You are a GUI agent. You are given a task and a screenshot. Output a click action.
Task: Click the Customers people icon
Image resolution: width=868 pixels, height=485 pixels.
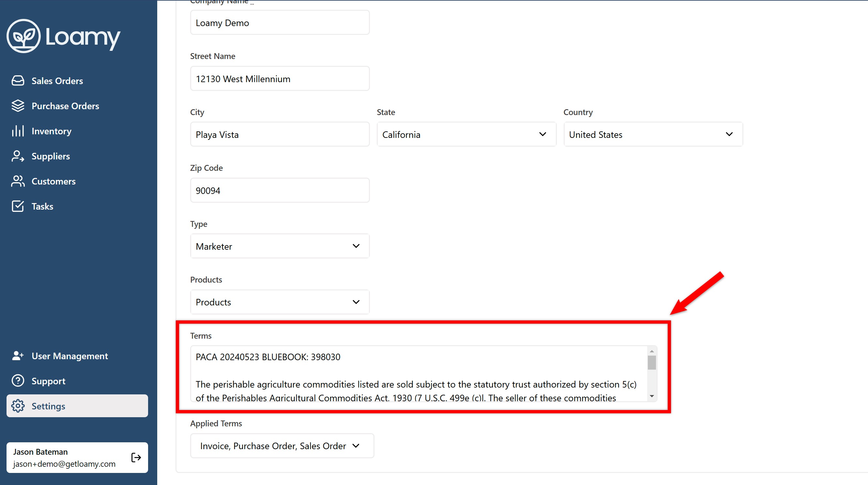click(x=18, y=181)
